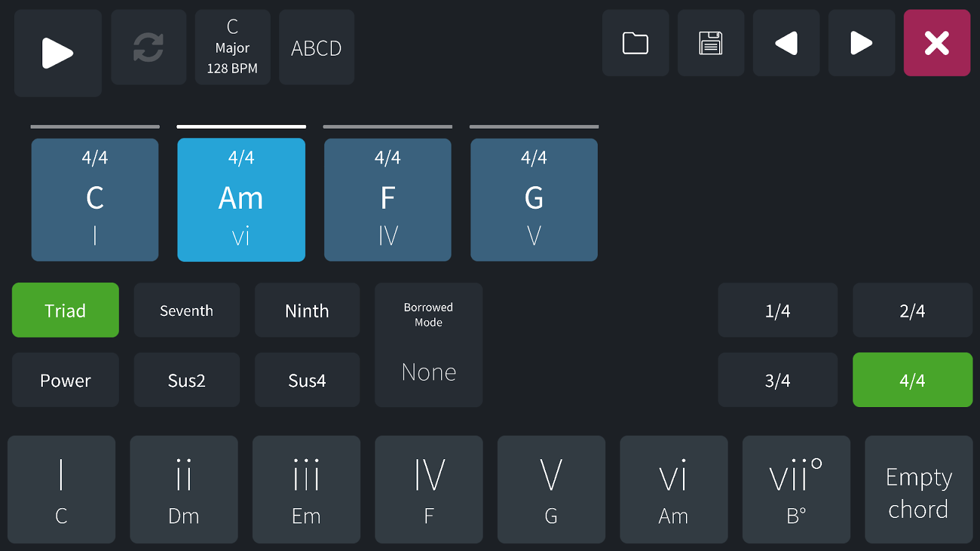The image size is (980, 551).
Task: Open the ABCD section selector
Action: (x=316, y=48)
